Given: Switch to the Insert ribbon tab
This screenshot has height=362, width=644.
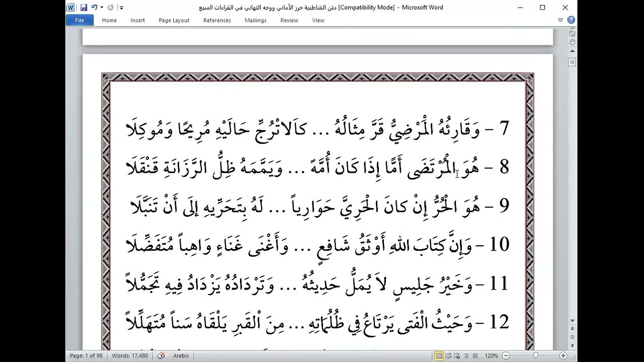Looking at the screenshot, I should 137,20.
